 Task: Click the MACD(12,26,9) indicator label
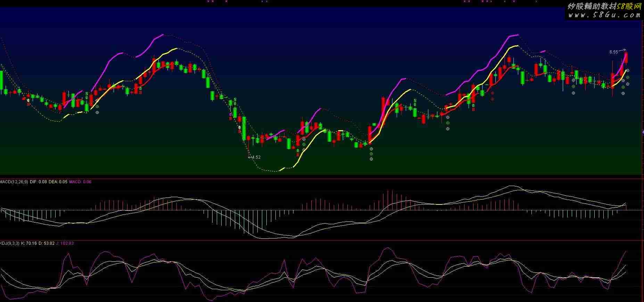[14, 182]
